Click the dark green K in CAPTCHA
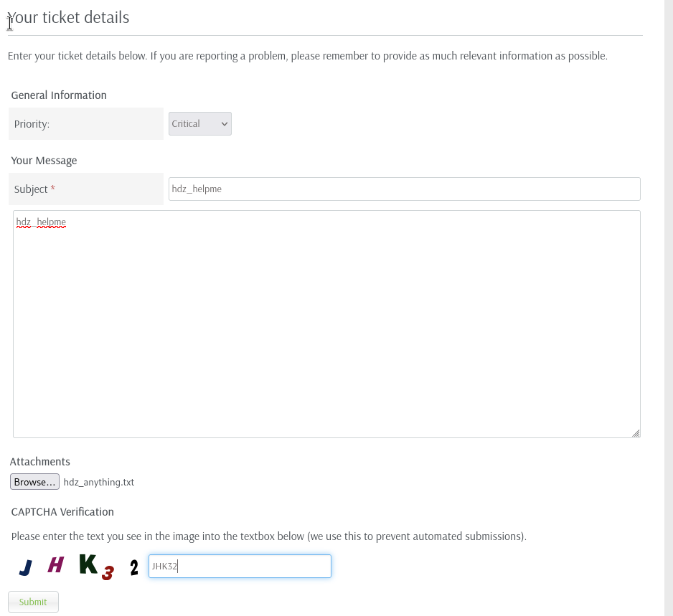 [88, 564]
